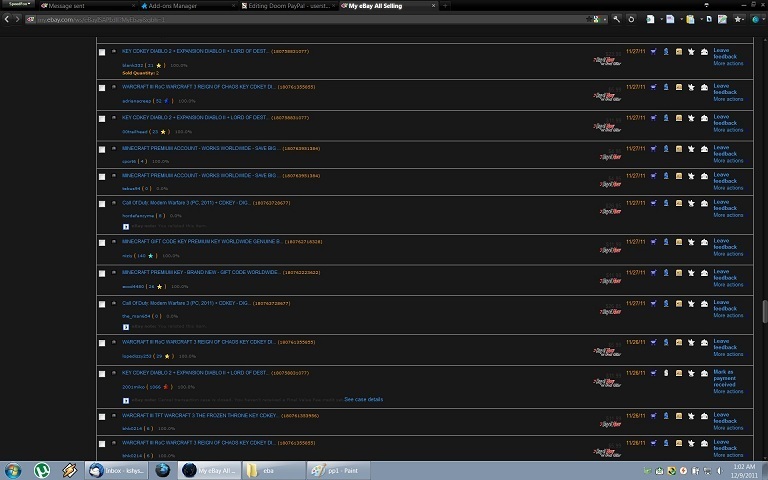Open More actions in hordefancyme's row
The width and height of the screenshot is (768, 480).
click(x=728, y=215)
